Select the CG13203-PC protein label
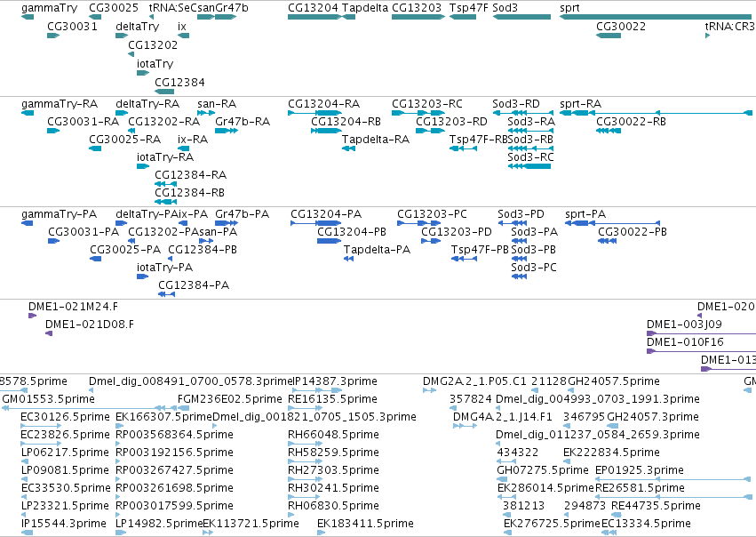 pos(432,214)
